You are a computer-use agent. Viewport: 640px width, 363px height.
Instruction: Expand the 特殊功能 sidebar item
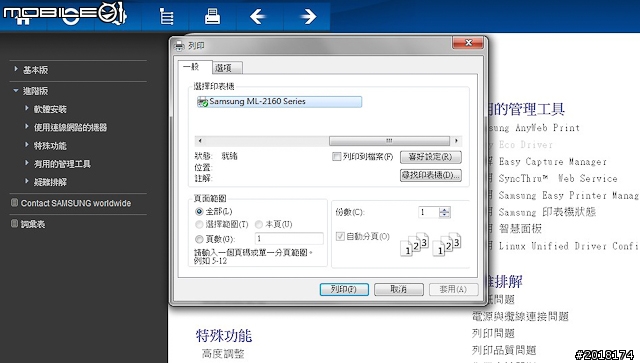click(27, 145)
